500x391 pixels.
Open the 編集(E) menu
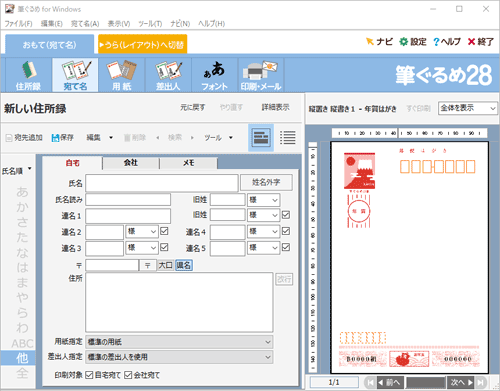51,24
